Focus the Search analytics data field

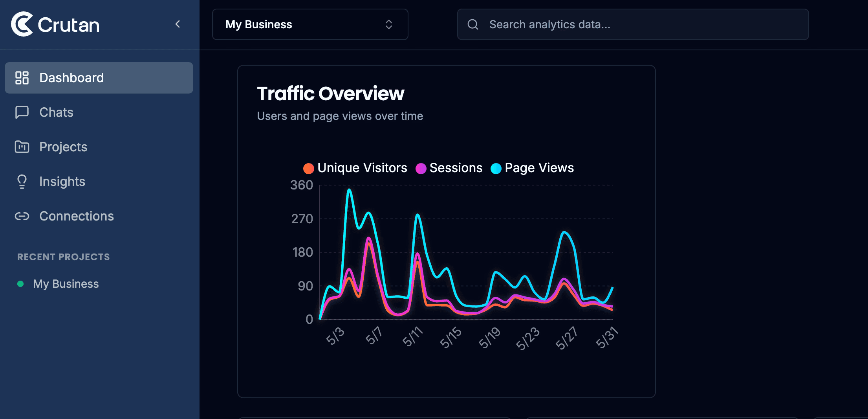click(x=633, y=24)
